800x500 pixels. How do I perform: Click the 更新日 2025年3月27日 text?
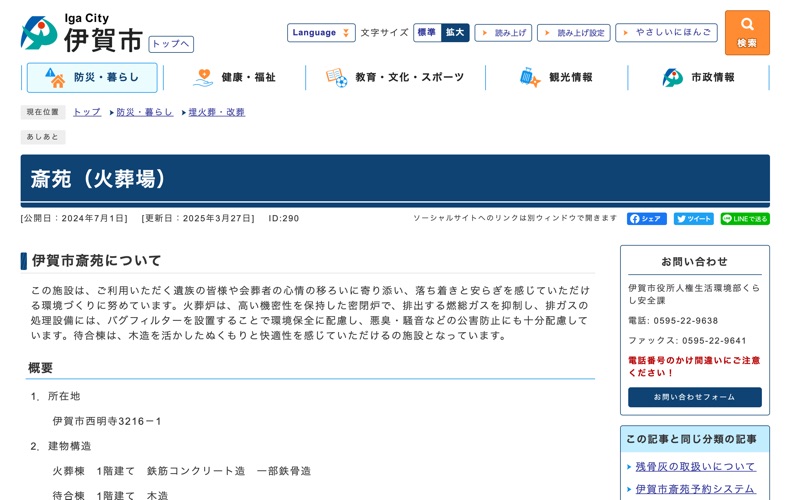pos(198,218)
